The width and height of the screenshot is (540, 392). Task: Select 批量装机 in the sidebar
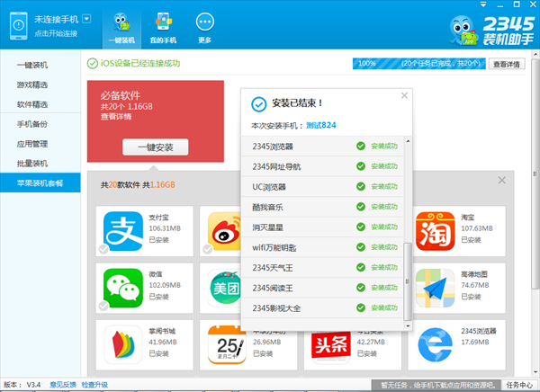32,163
